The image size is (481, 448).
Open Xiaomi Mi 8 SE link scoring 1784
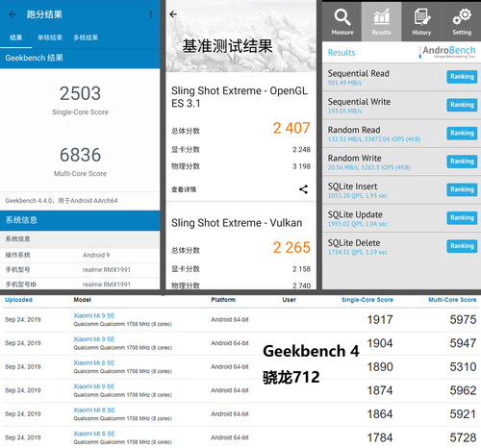[94, 434]
